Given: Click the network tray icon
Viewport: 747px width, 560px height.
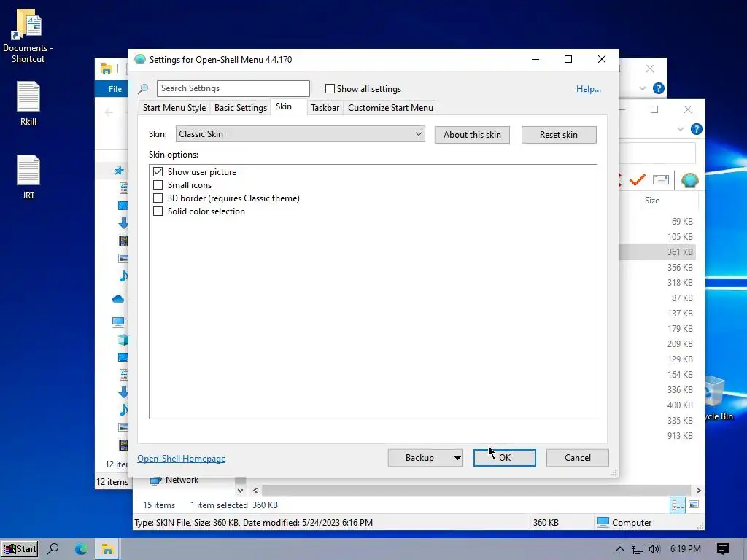Looking at the screenshot, I should pos(637,549).
